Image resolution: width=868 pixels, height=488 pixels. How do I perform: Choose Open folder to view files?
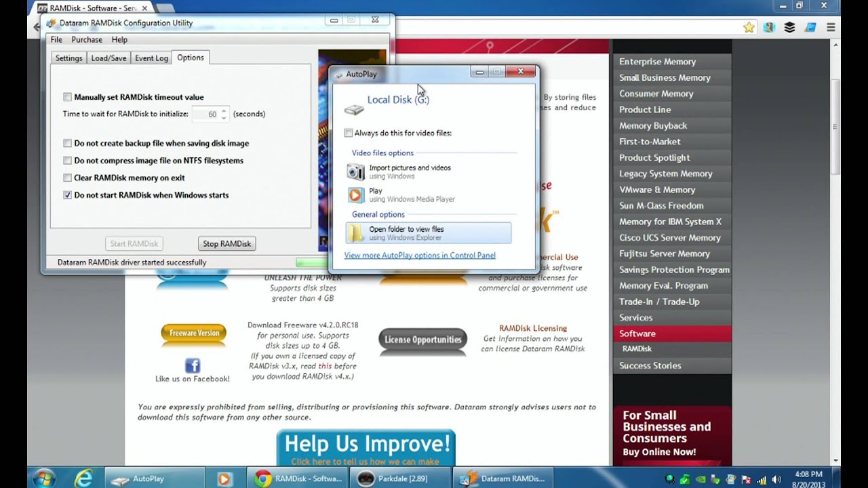click(x=429, y=233)
